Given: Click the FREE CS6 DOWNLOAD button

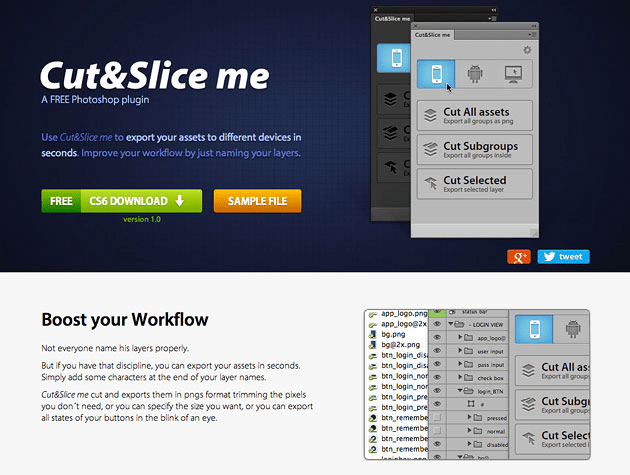Looking at the screenshot, I should 121,201.
